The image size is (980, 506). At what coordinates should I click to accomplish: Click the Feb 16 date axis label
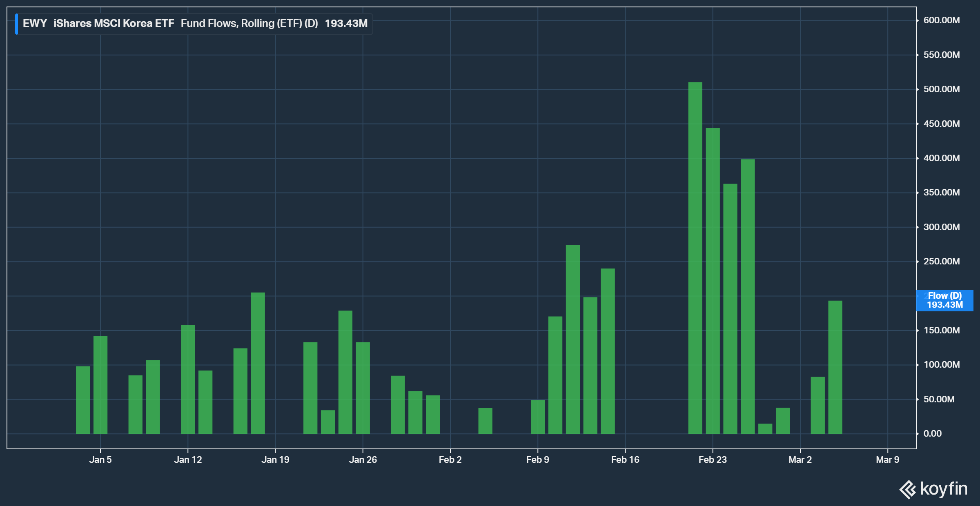(625, 459)
